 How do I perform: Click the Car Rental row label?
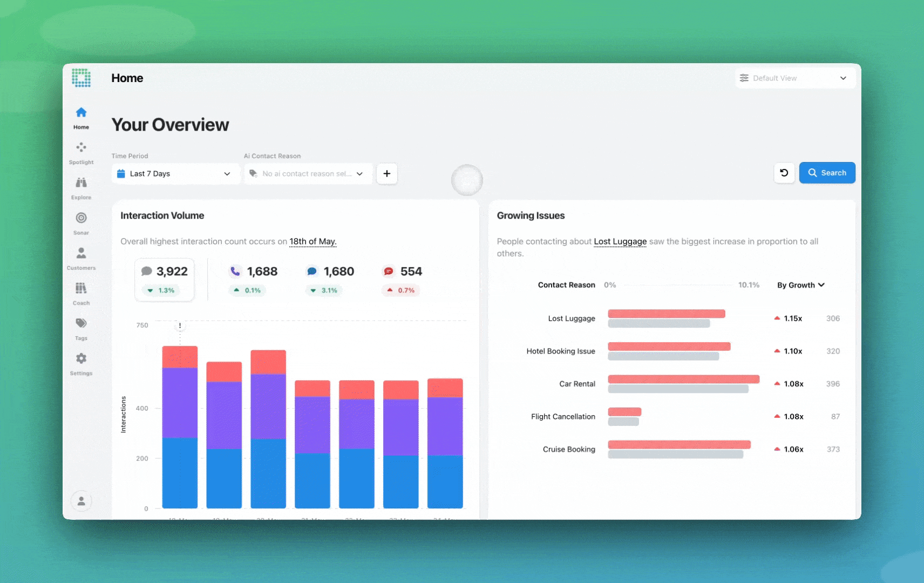(x=577, y=384)
